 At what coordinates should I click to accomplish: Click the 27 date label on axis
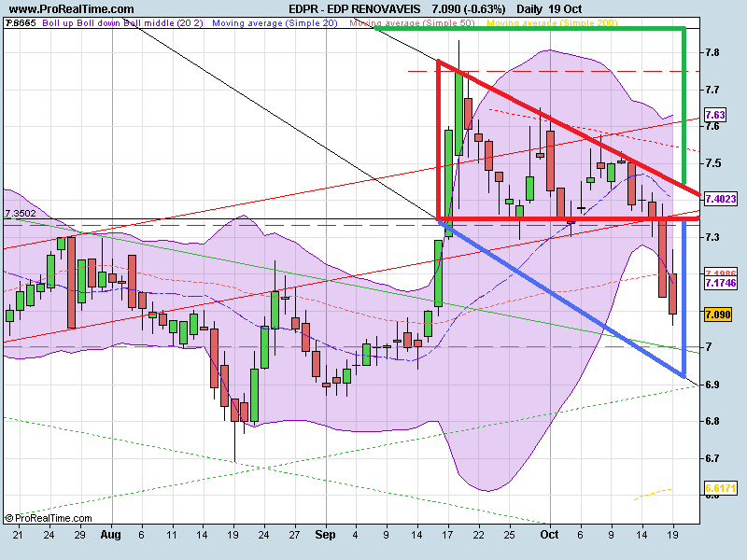tap(294, 535)
